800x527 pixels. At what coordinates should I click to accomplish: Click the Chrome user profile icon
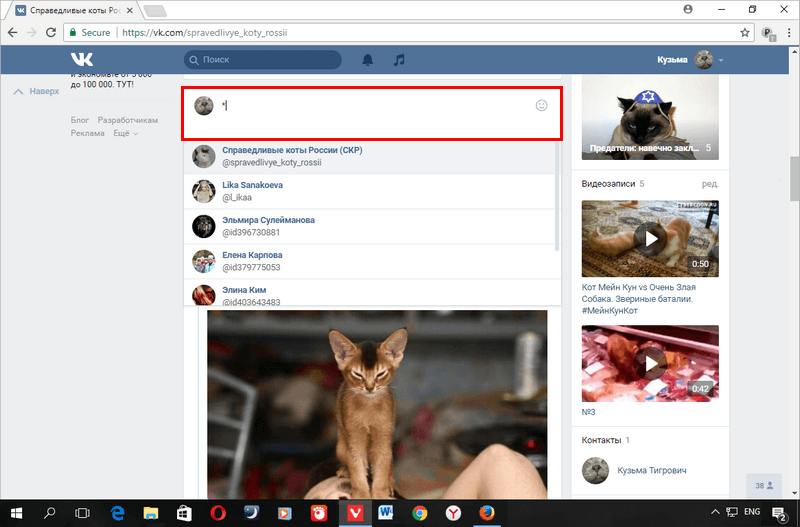tap(688, 9)
